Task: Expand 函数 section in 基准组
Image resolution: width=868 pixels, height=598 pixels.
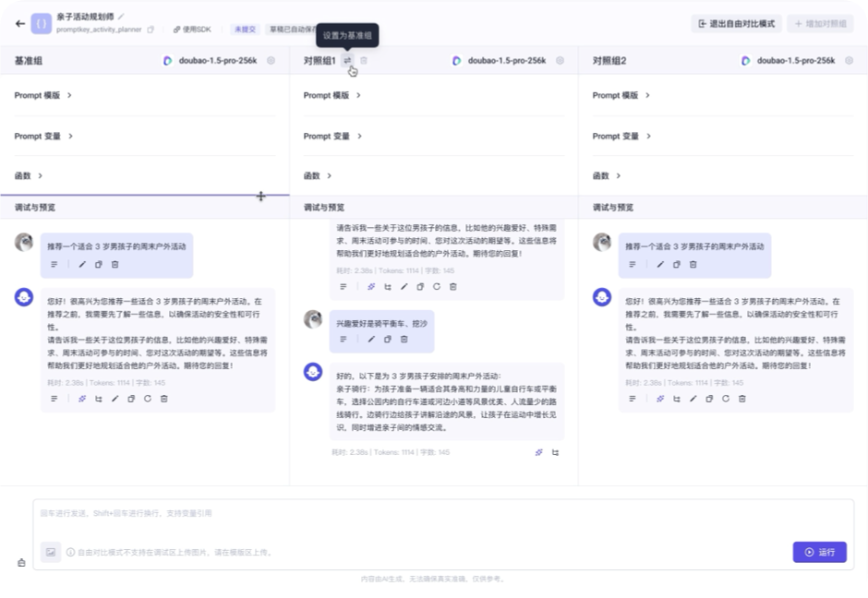Action: click(29, 176)
